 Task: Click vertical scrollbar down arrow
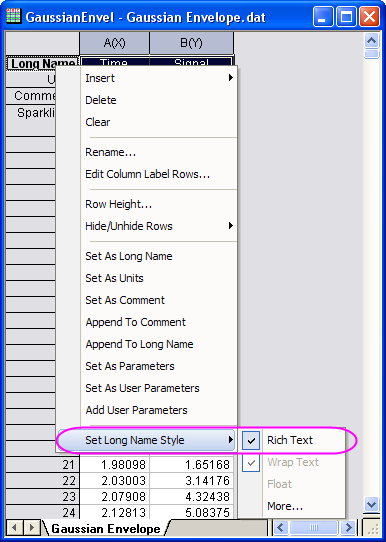(x=371, y=504)
